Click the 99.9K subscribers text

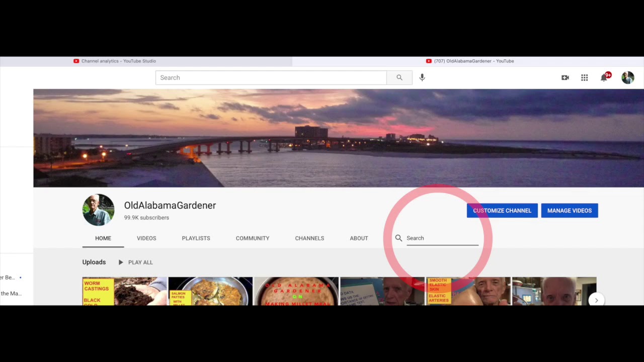pos(146,218)
